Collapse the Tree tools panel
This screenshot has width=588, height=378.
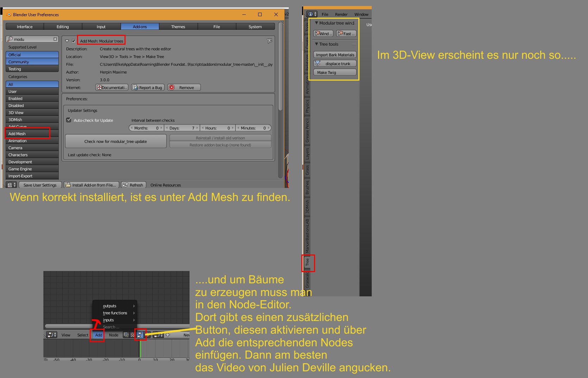coord(317,44)
